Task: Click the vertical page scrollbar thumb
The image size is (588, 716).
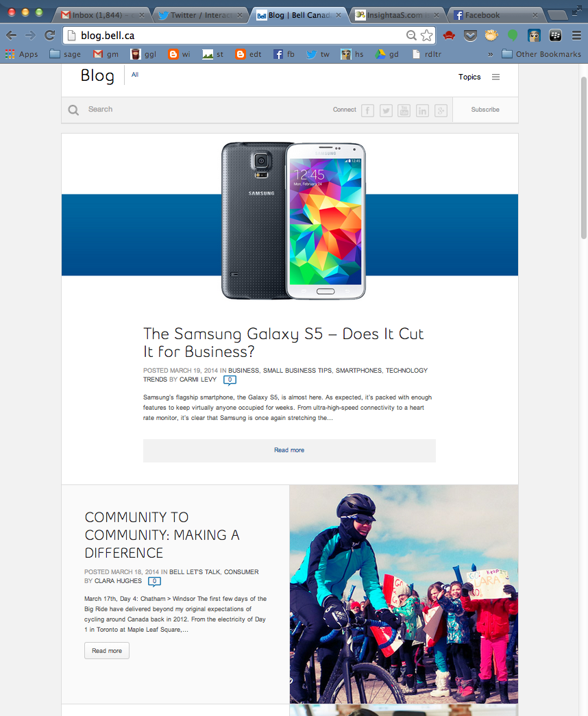Action: [584, 158]
